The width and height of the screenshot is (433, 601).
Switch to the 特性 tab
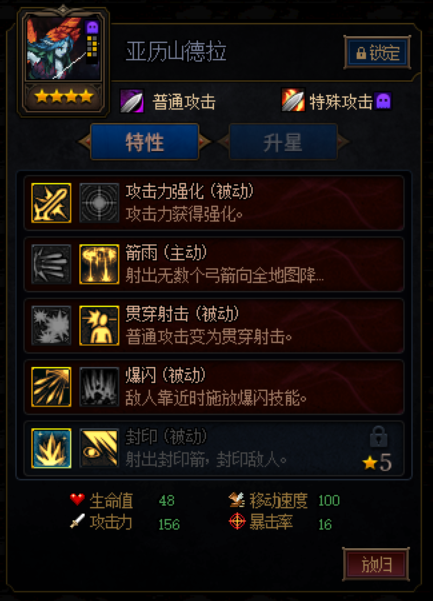(x=144, y=142)
